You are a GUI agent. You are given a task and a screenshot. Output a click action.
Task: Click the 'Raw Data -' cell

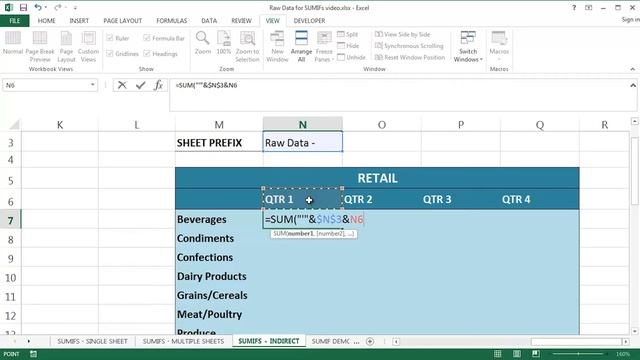302,142
